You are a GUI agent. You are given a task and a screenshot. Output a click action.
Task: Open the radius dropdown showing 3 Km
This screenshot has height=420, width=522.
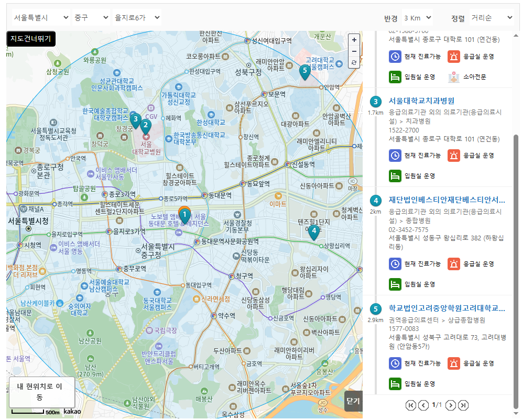click(417, 18)
